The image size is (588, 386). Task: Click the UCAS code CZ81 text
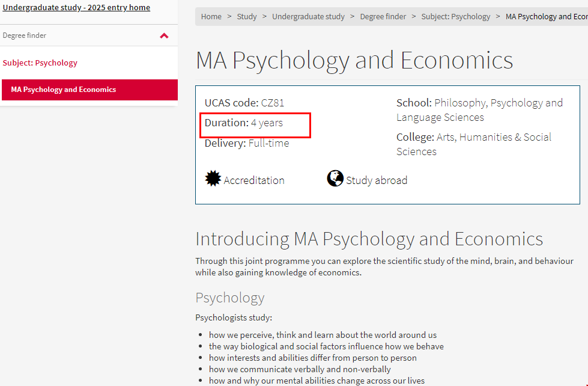[x=244, y=103]
